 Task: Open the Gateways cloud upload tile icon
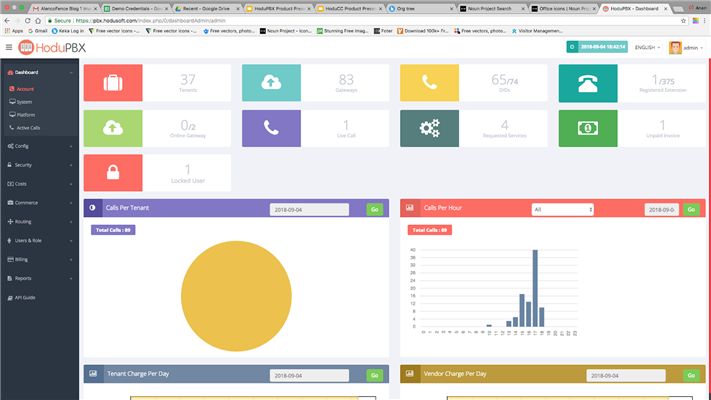coord(271,83)
